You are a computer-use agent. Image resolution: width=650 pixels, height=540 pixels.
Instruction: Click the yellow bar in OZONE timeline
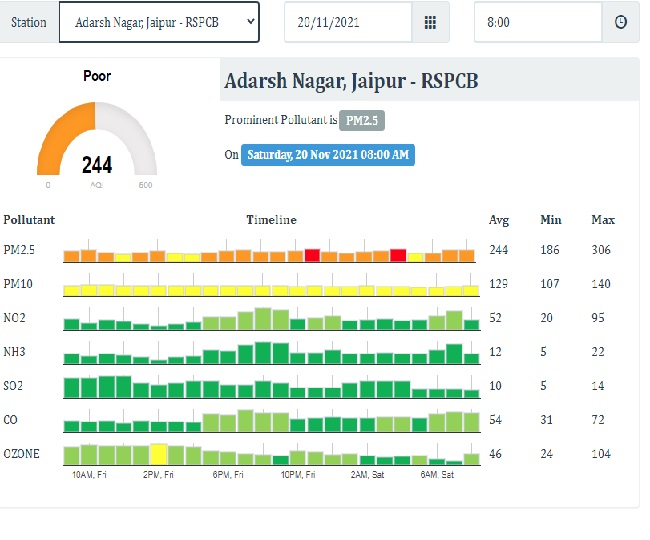[158, 453]
